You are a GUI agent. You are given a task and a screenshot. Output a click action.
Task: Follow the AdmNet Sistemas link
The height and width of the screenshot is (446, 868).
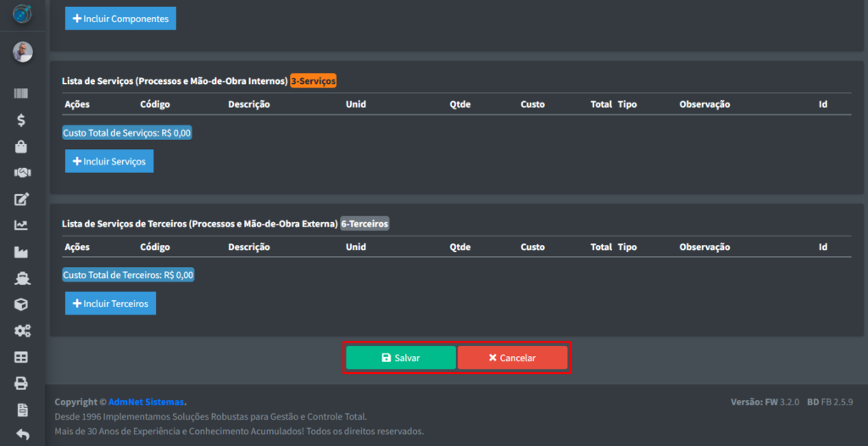pyautogui.click(x=147, y=402)
